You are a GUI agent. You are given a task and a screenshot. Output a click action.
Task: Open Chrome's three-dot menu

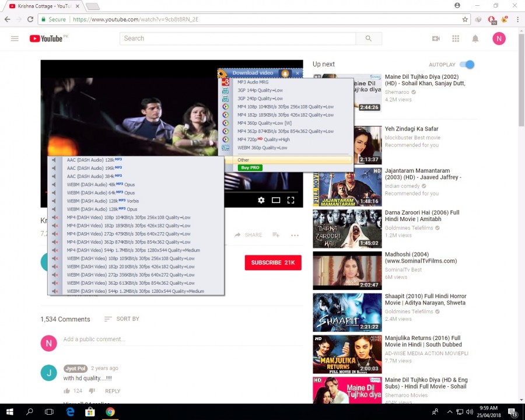tap(517, 19)
